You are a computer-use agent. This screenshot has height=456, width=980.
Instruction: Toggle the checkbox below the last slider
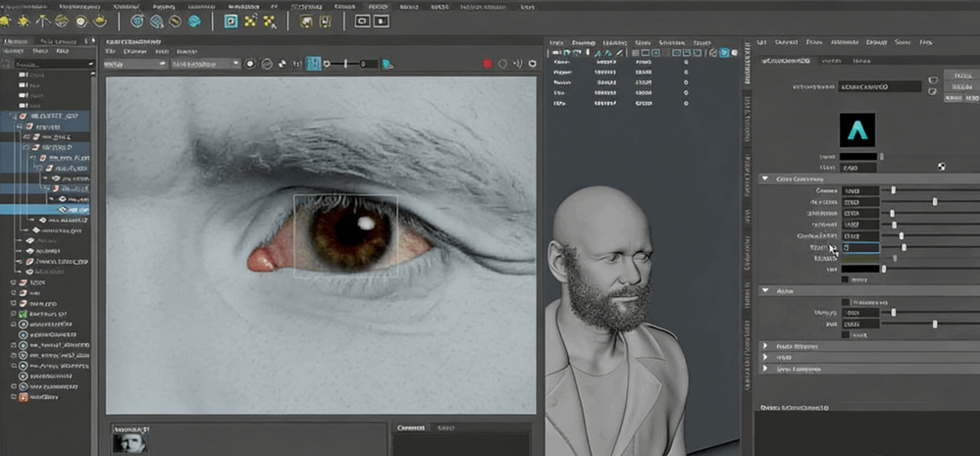pyautogui.click(x=846, y=335)
